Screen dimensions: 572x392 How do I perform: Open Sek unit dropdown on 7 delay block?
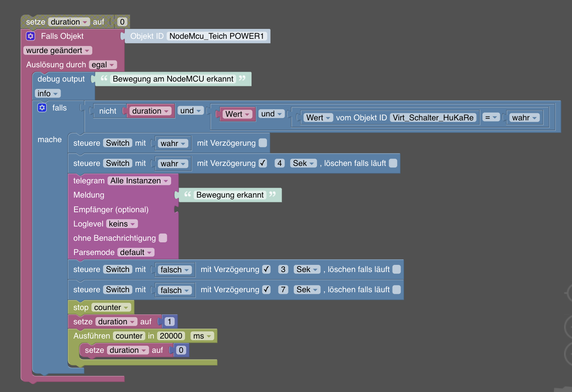coord(307,289)
